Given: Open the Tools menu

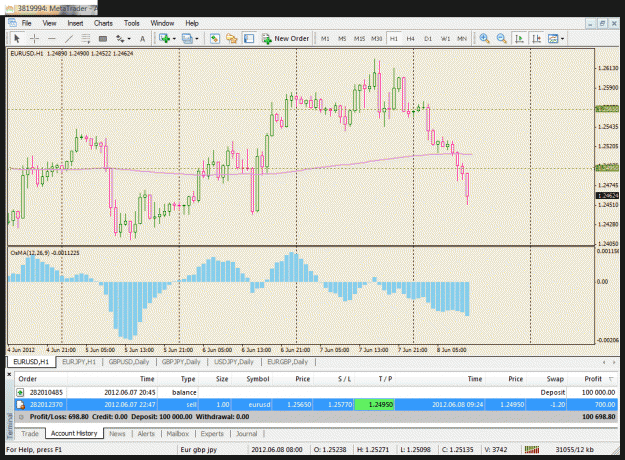Looking at the screenshot, I should pos(132,23).
